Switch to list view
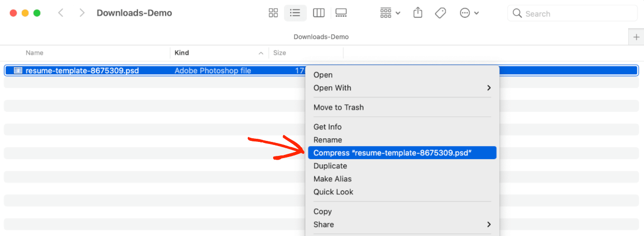This screenshot has height=236, width=644. pos(295,13)
